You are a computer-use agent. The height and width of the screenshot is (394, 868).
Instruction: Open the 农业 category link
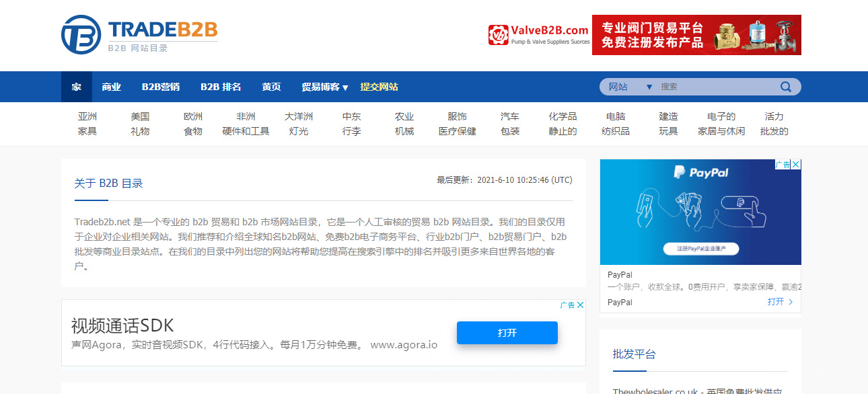coord(404,116)
